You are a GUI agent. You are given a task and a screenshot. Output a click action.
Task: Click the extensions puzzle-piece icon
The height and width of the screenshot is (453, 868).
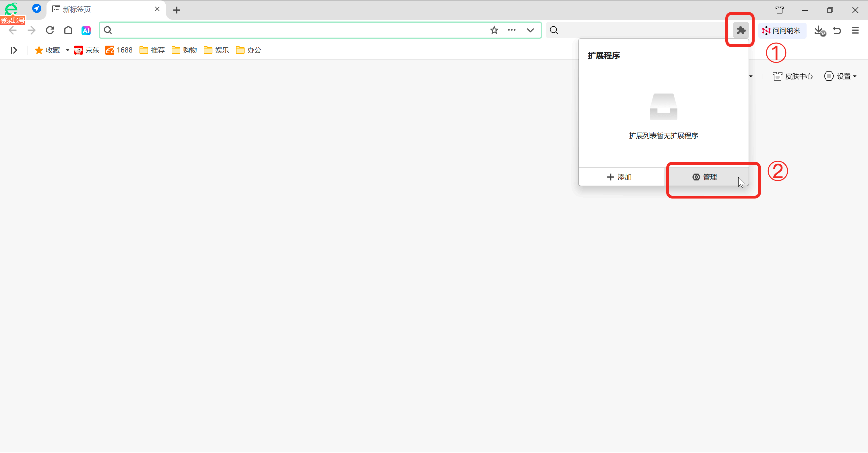click(741, 30)
